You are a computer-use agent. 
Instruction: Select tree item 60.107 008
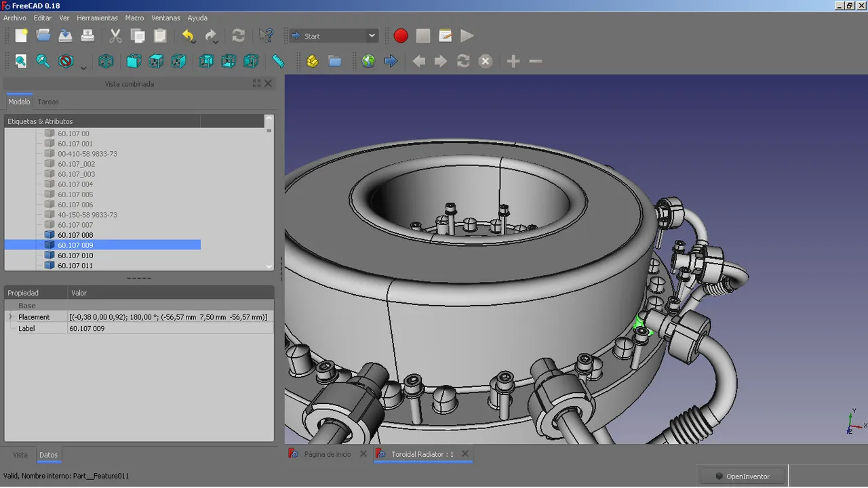click(75, 235)
